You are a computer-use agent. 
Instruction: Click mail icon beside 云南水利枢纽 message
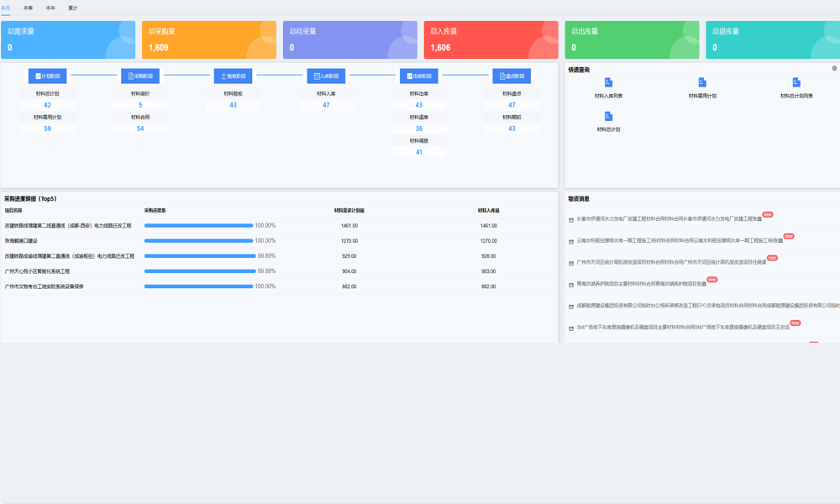[x=571, y=242]
